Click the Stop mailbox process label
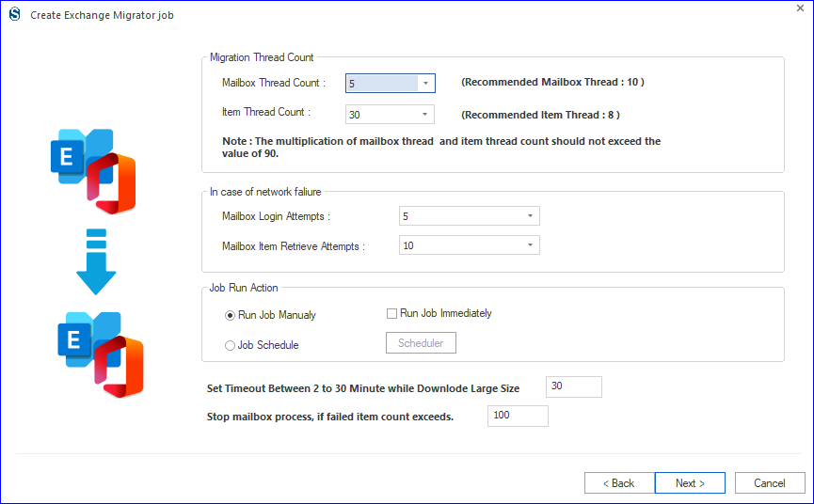 click(330, 417)
